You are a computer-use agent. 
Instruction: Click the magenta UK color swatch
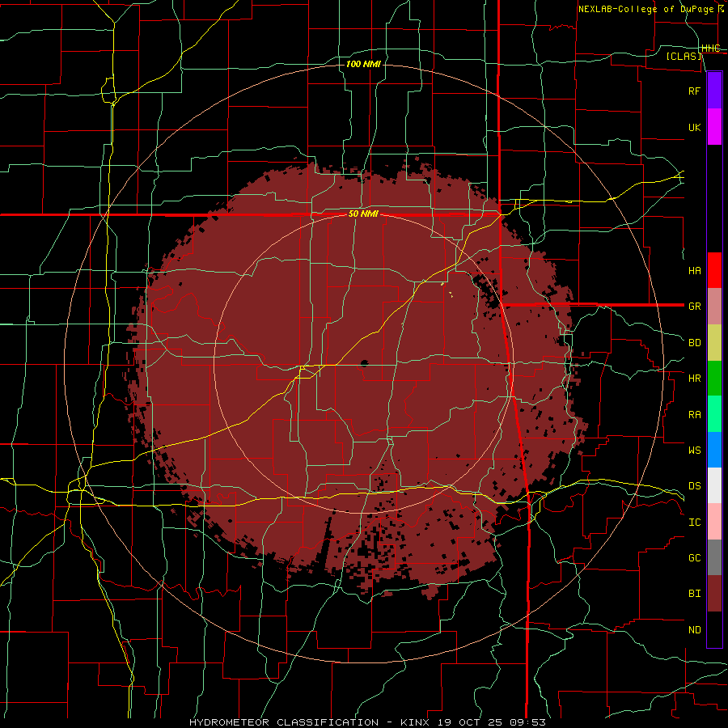click(714, 127)
